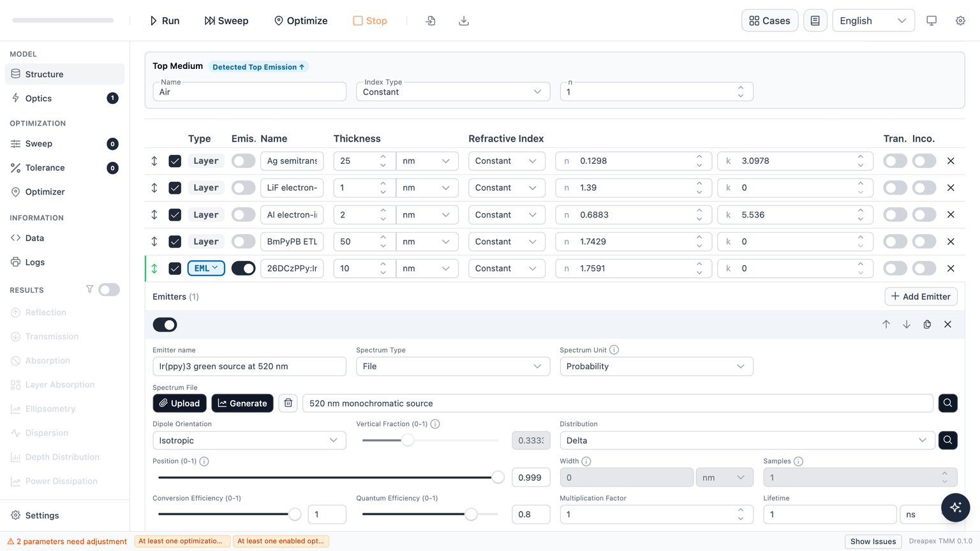Remove the LiF electron layer with X

(951, 187)
